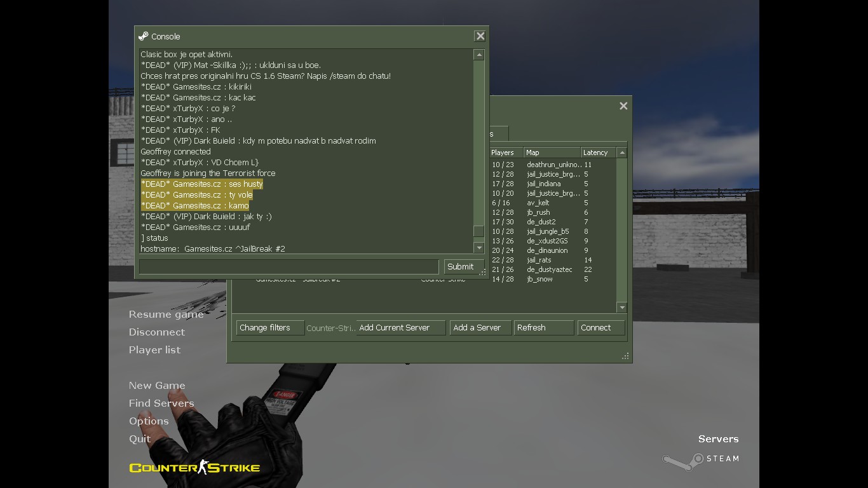
Task: Click highlighted console line 'ty vole'
Action: [x=197, y=195]
